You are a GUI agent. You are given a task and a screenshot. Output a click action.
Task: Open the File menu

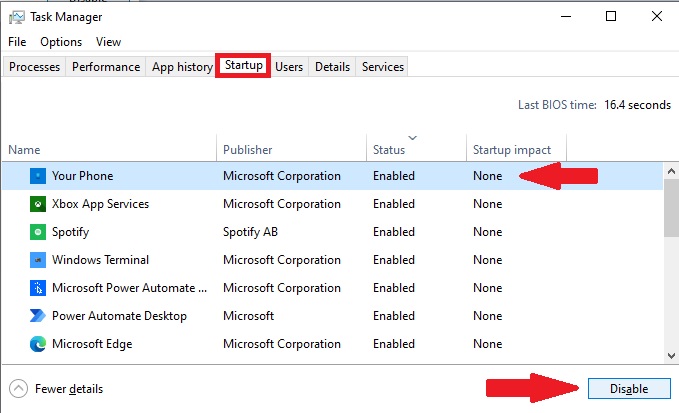[17, 42]
